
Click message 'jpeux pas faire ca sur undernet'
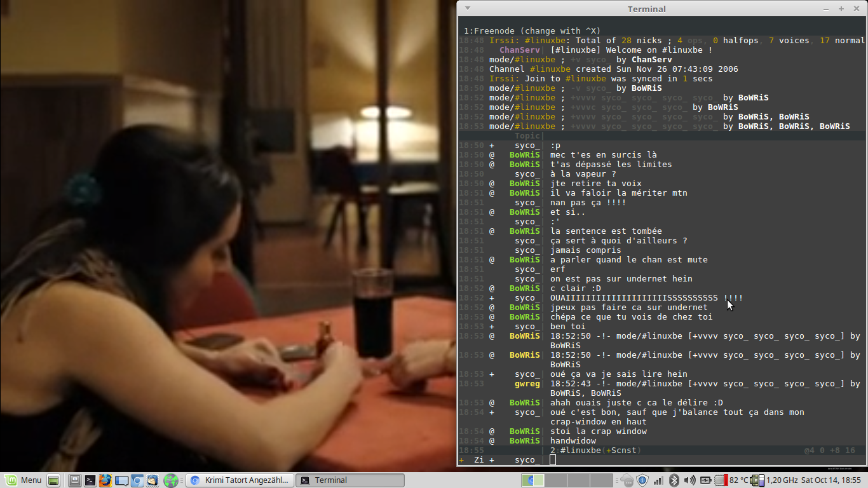click(629, 307)
